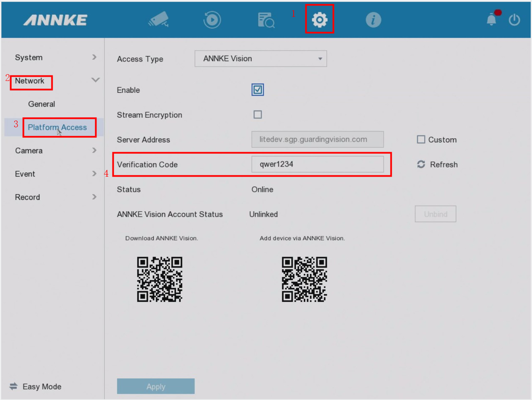Click the Unlinked account status text
This screenshot has height=400, width=532.
264,214
